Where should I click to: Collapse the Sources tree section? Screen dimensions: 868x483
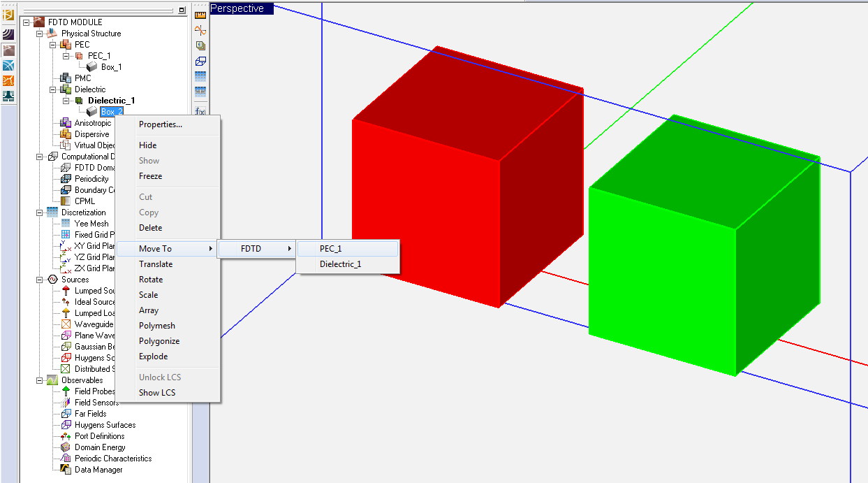pos(40,280)
